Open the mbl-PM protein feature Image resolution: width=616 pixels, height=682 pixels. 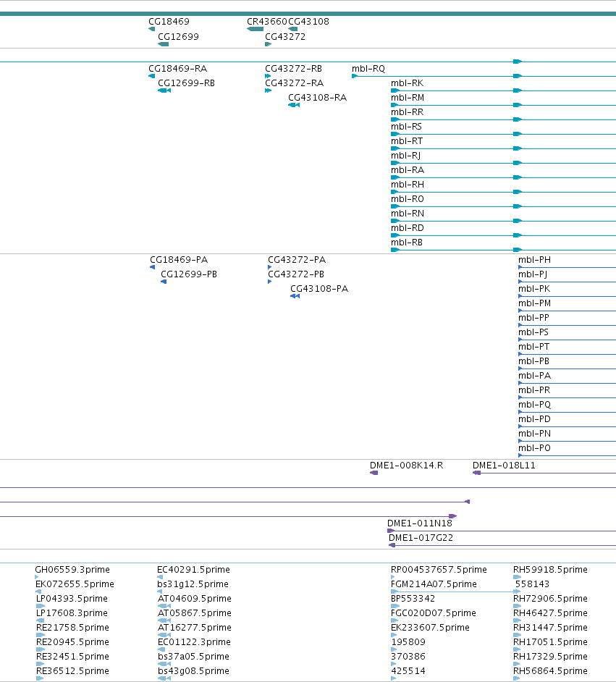534,303
